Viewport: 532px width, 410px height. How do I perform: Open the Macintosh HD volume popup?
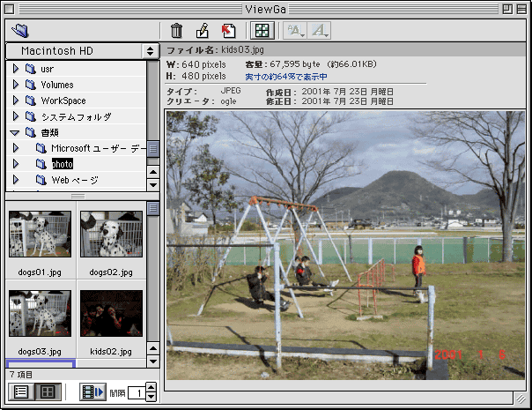click(x=83, y=51)
